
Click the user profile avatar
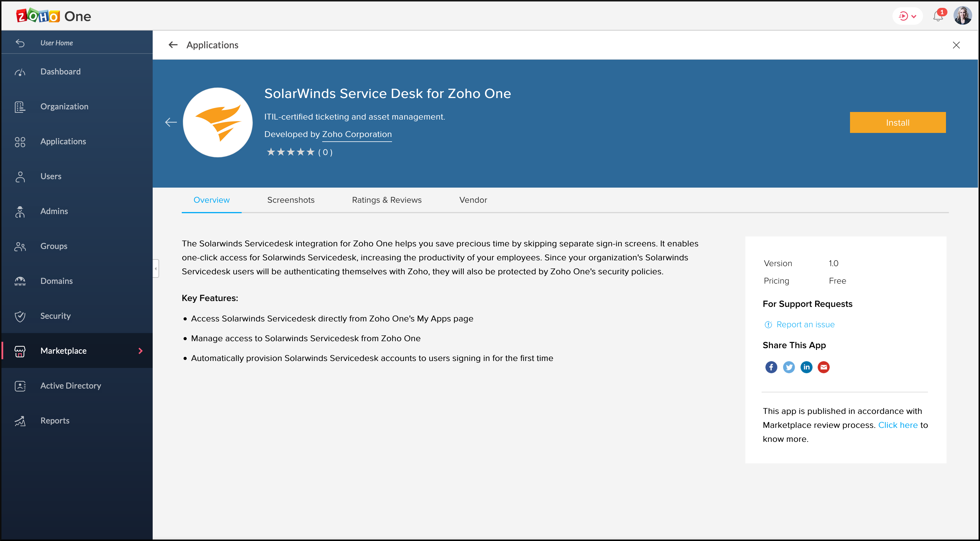[x=963, y=16]
